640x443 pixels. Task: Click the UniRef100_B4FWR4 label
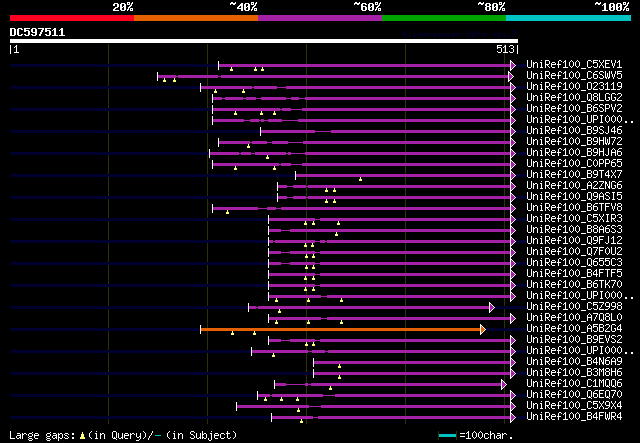pyautogui.click(x=574, y=417)
